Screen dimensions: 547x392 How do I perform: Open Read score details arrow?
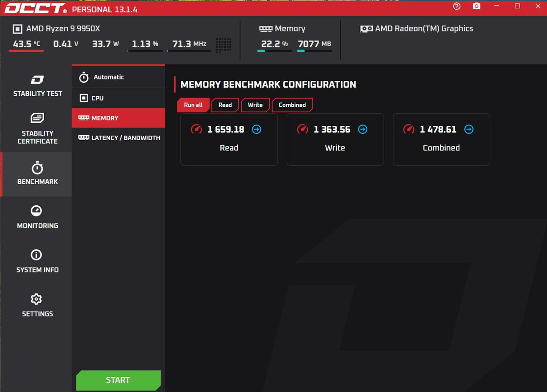(x=256, y=129)
